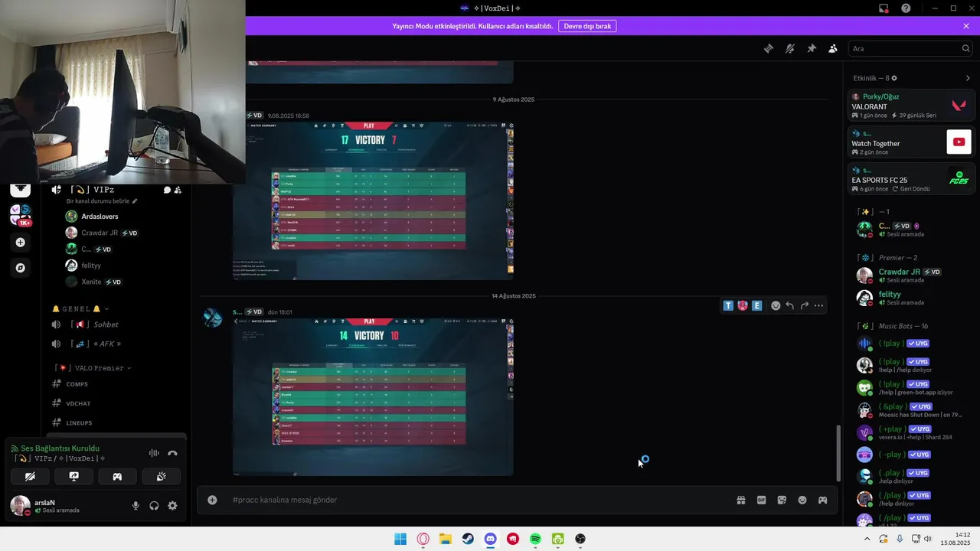Open the gift Nitro icon
The width and height of the screenshot is (980, 551).
pyautogui.click(x=741, y=500)
